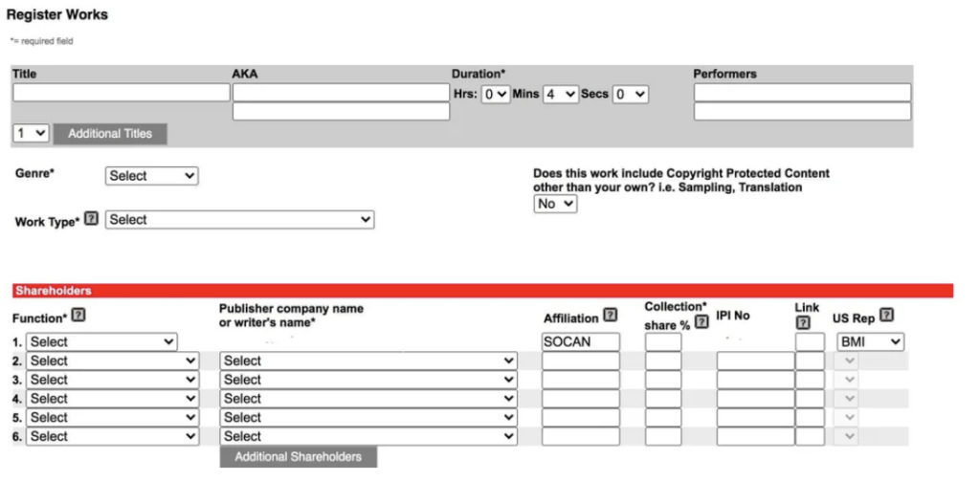This screenshot has width=980, height=481.
Task: Click the Additional Titles button
Action: point(110,134)
